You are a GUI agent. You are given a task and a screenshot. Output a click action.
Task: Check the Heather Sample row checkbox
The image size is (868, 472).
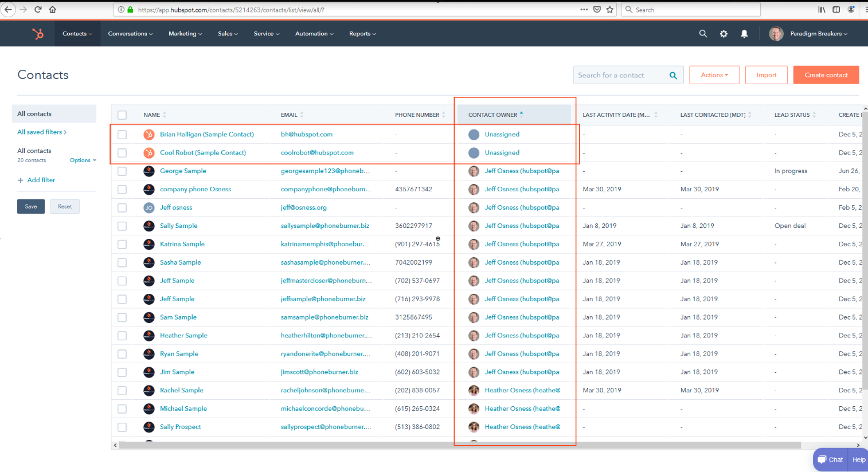(x=122, y=336)
